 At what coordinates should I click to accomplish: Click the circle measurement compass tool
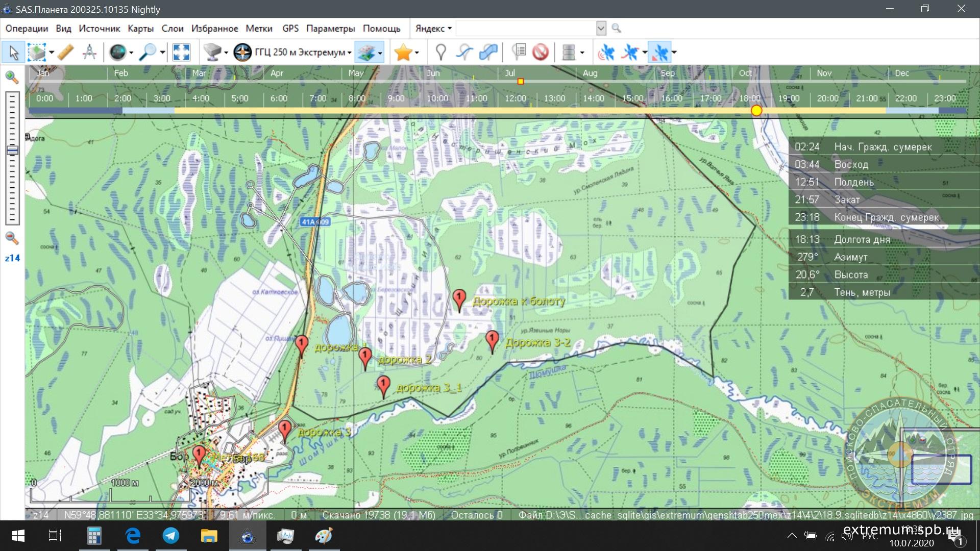point(89,52)
